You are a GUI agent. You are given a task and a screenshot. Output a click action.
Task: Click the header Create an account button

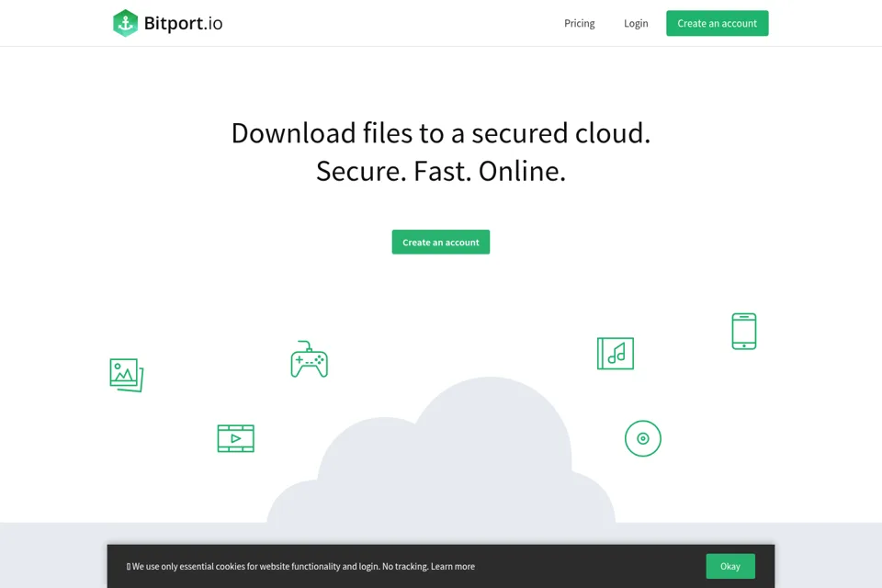click(x=718, y=23)
